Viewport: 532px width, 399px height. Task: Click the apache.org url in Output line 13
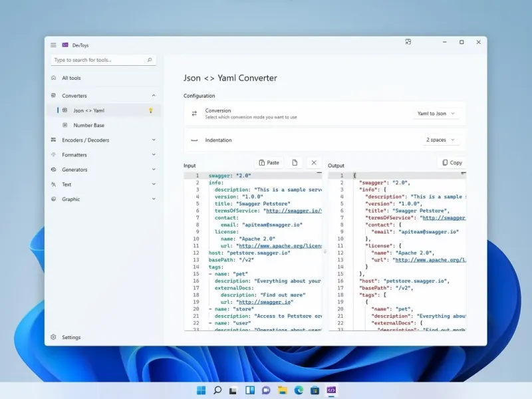[431, 260]
